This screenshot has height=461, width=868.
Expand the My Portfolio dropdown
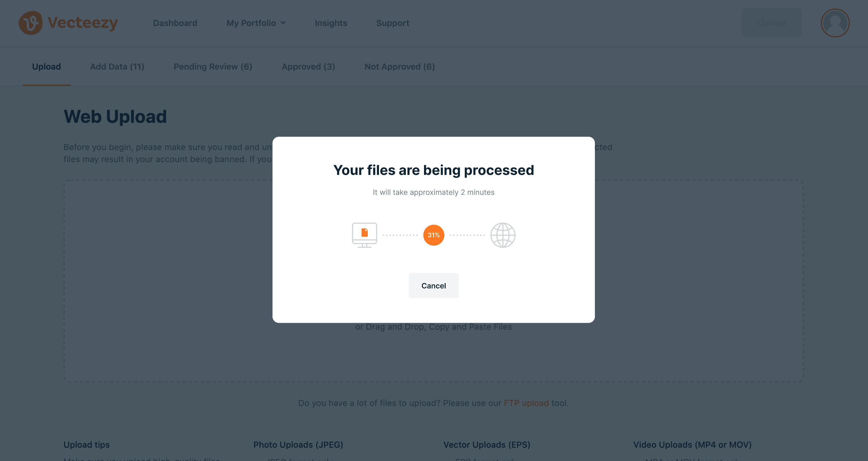[x=256, y=23]
